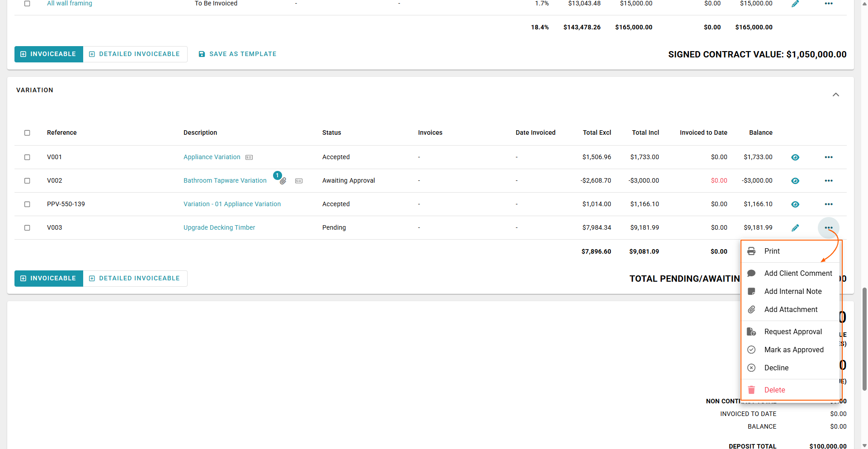The width and height of the screenshot is (868, 449).
Task: Open the more-options dots for All wall framing
Action: coord(829,4)
